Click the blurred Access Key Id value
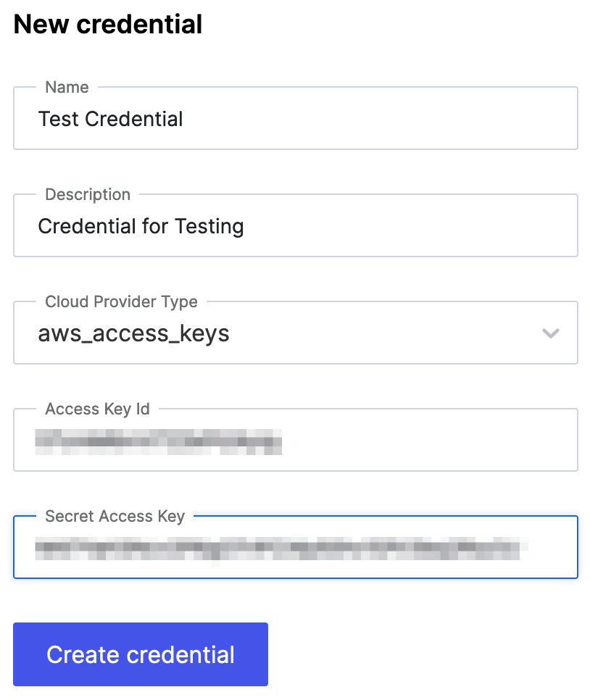The image size is (590, 700). click(158, 441)
